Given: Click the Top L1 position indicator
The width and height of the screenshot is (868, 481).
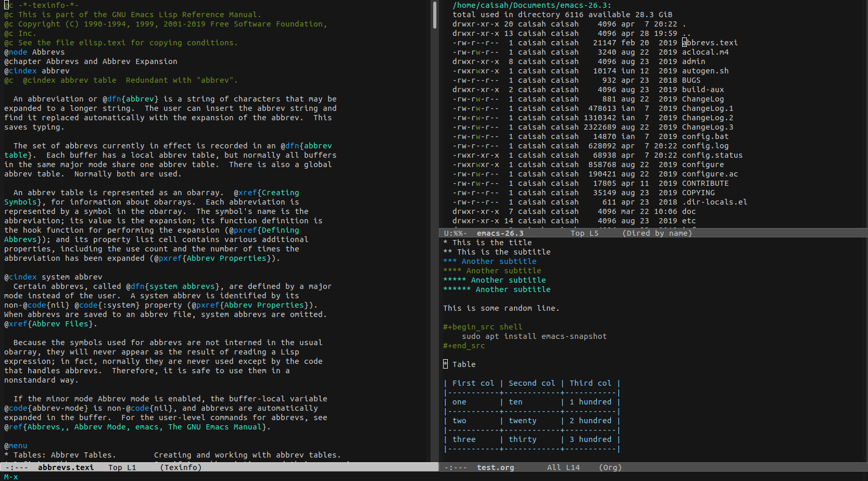Looking at the screenshot, I should click(x=122, y=467).
